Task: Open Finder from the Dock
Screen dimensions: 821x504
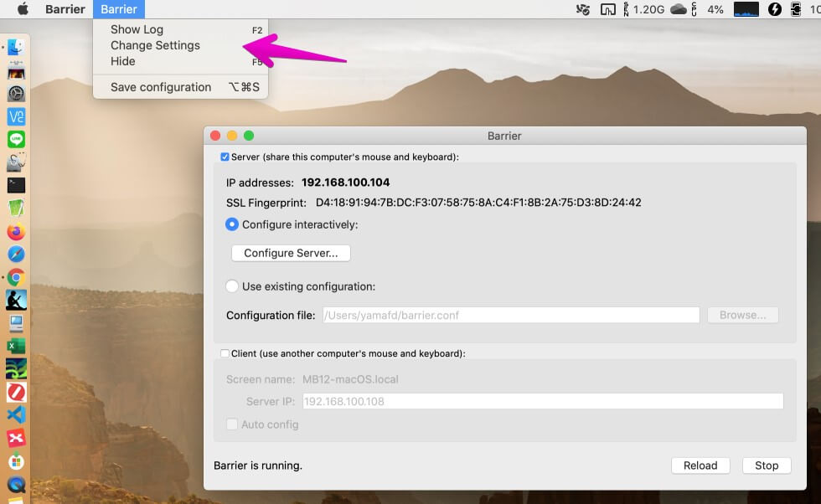Action: (16, 48)
